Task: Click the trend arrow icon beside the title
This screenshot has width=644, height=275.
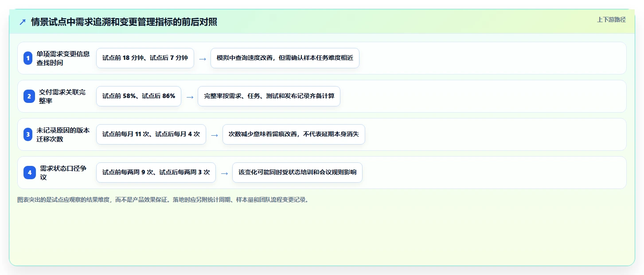Action: tap(23, 22)
